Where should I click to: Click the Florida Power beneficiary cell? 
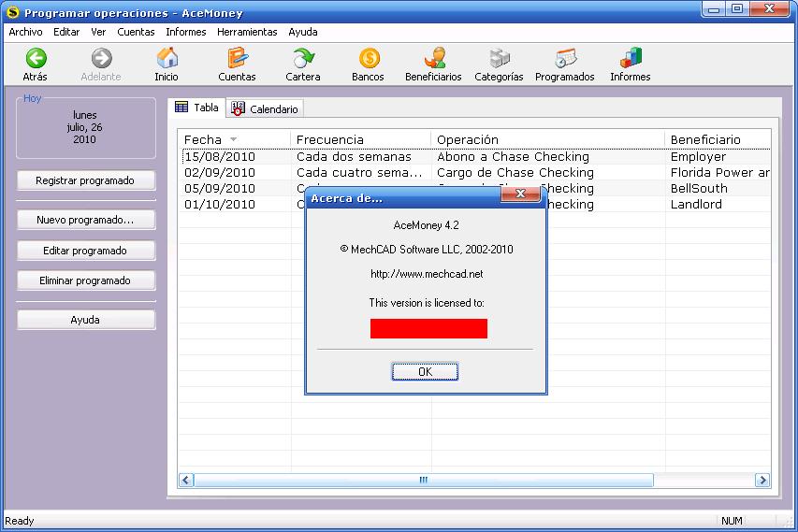(719, 172)
